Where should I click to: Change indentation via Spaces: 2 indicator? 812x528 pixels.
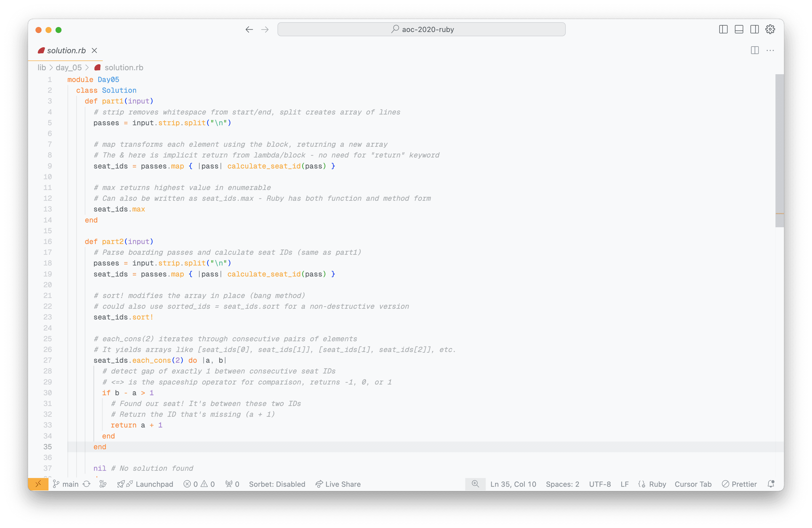pos(562,484)
